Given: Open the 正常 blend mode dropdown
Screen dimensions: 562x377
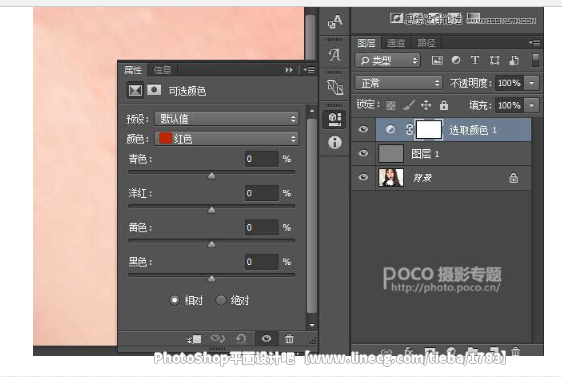Looking at the screenshot, I should tap(398, 83).
